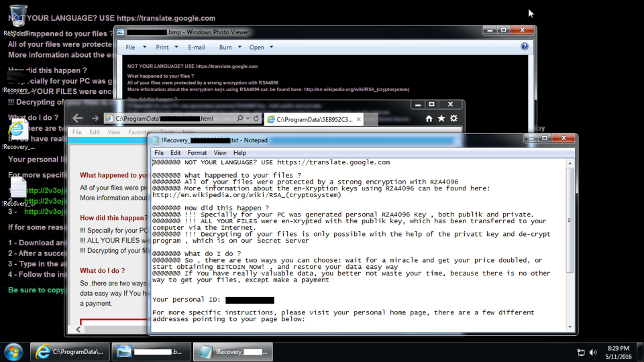This screenshot has height=362, width=644.
Task: Expand the Photo Viewer File dropdown
Action: coord(133,48)
